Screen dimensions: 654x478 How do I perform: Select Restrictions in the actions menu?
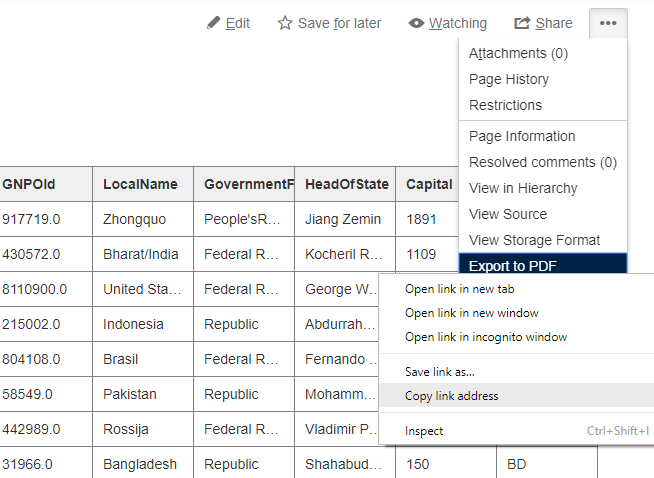click(505, 105)
